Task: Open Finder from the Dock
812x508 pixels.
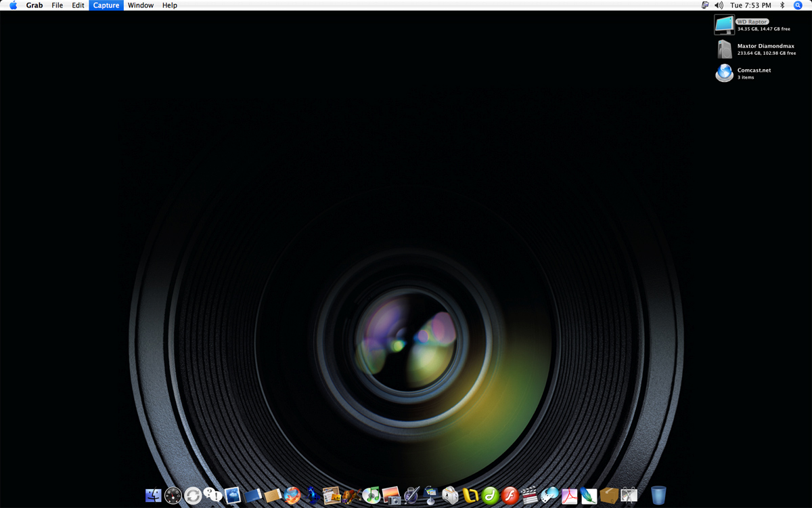Action: pyautogui.click(x=154, y=496)
